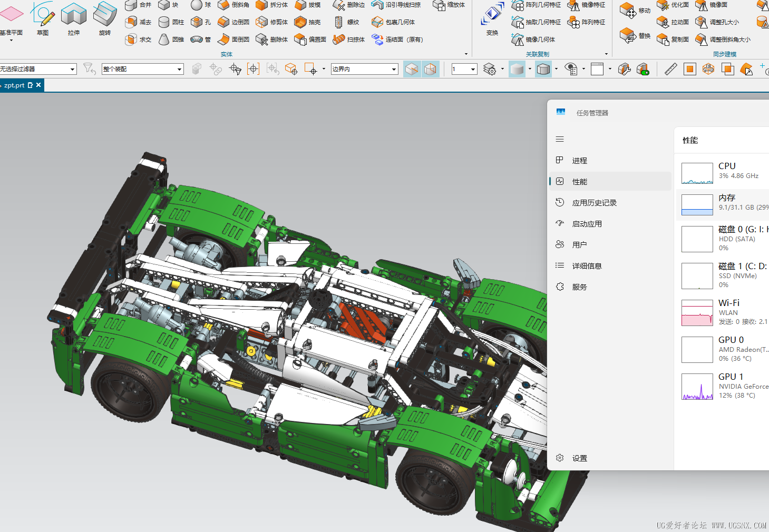Click the Unite (合并) boolean command
This screenshot has width=769, height=532.
click(139, 5)
